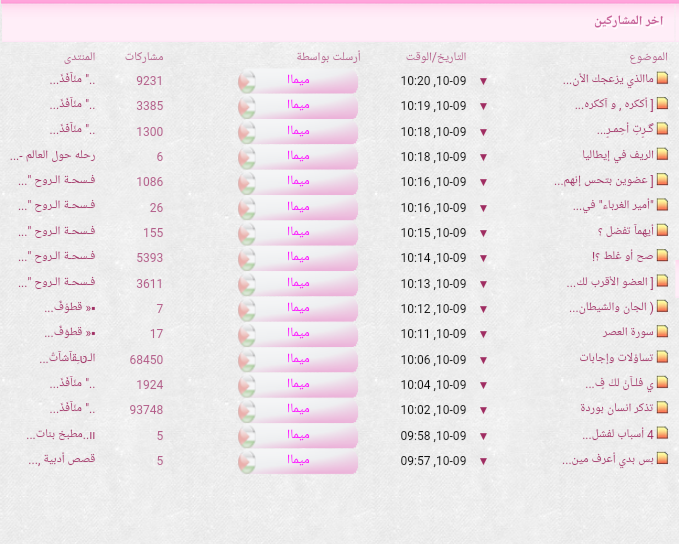
Task: Click the folder icon next to "سورة العصر"
Action: point(661,332)
